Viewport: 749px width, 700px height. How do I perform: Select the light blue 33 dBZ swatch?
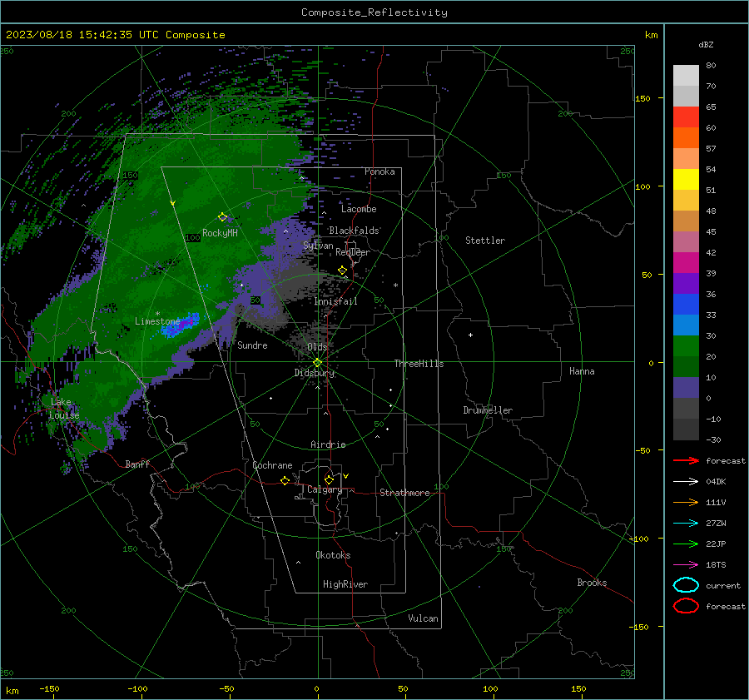[x=686, y=325]
